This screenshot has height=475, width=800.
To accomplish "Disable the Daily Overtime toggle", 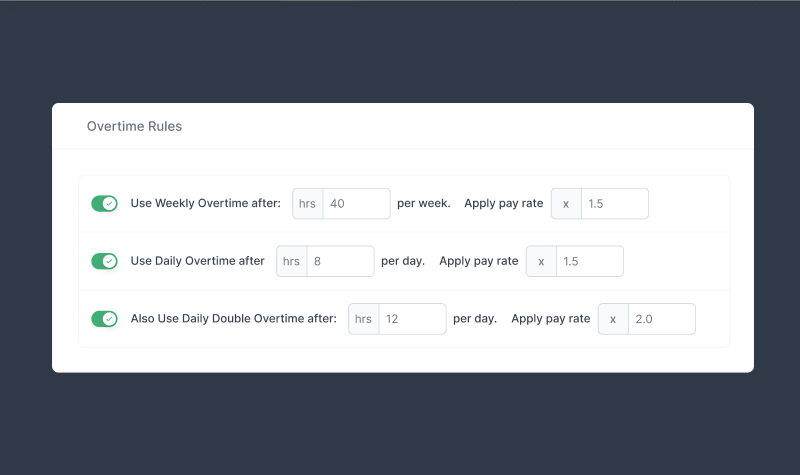I will (105, 261).
